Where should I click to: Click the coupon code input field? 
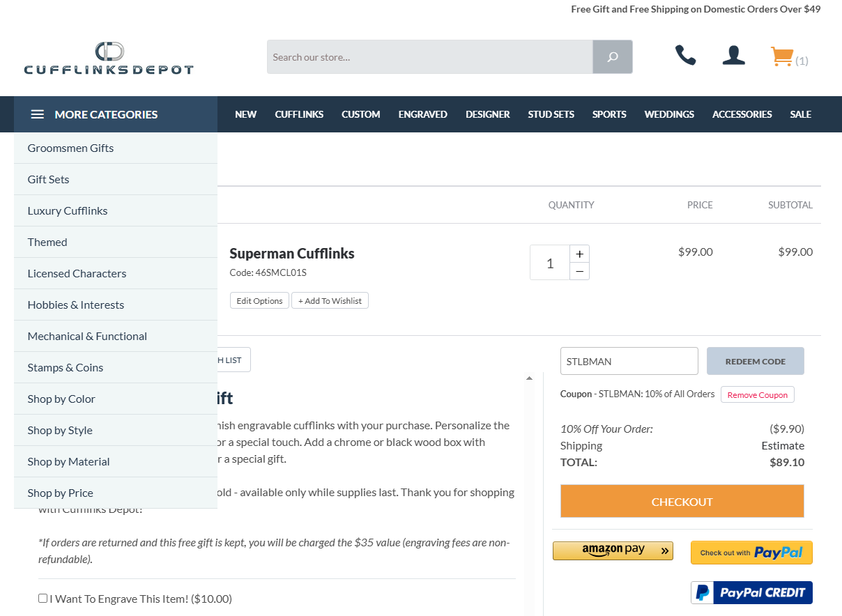[629, 361]
